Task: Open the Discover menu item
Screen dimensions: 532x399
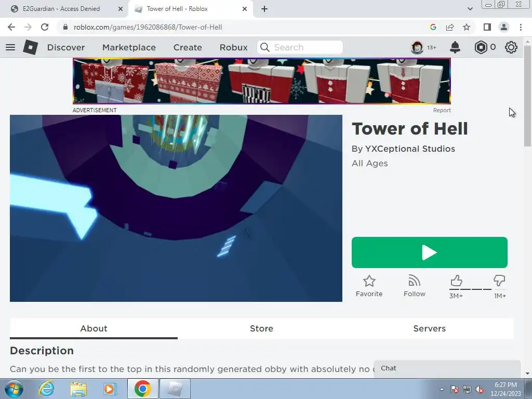Action: pos(66,47)
